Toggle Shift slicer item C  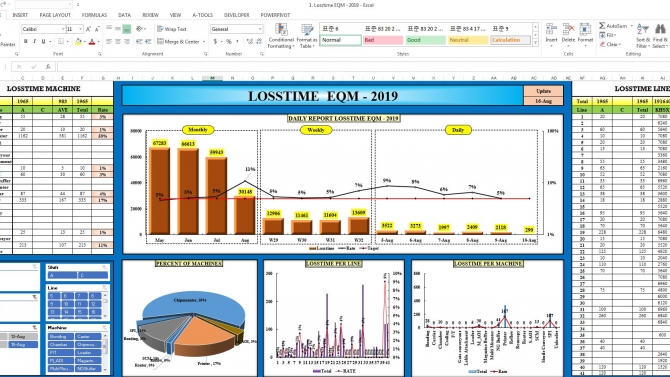(x=93, y=276)
